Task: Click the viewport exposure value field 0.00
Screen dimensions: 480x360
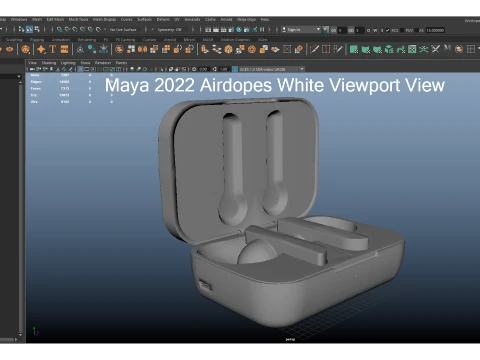Action: [x=203, y=69]
